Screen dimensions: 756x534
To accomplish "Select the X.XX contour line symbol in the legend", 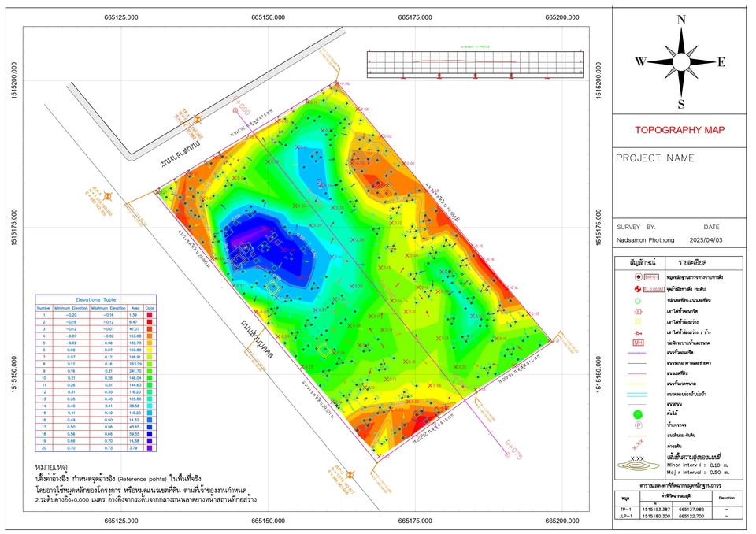I will tap(637, 458).
